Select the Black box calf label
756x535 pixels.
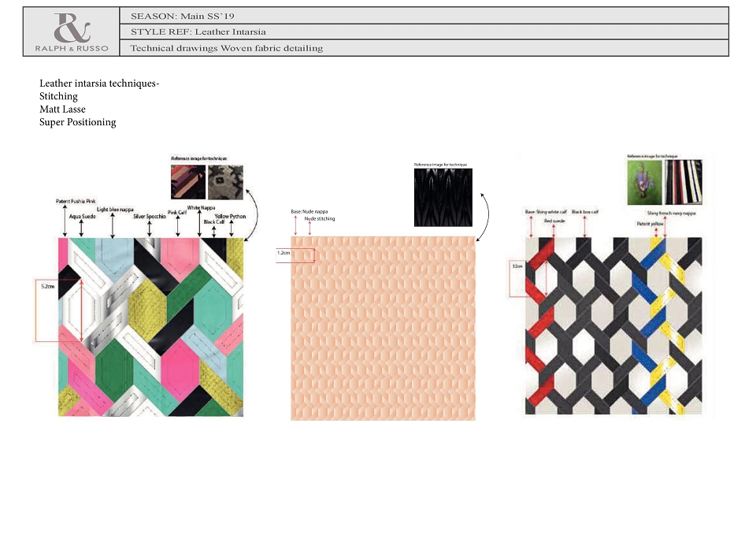pos(585,212)
